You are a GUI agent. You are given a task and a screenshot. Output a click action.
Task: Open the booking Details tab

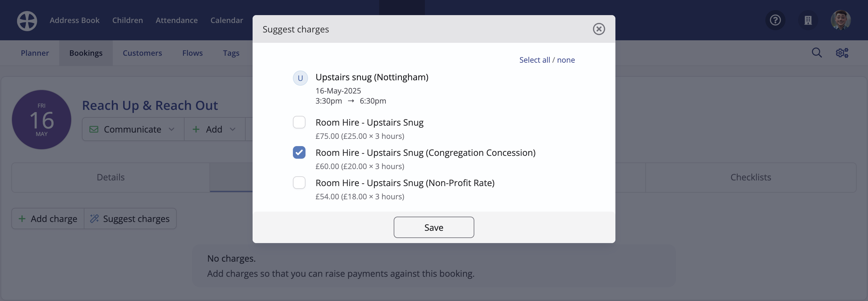pyautogui.click(x=111, y=178)
